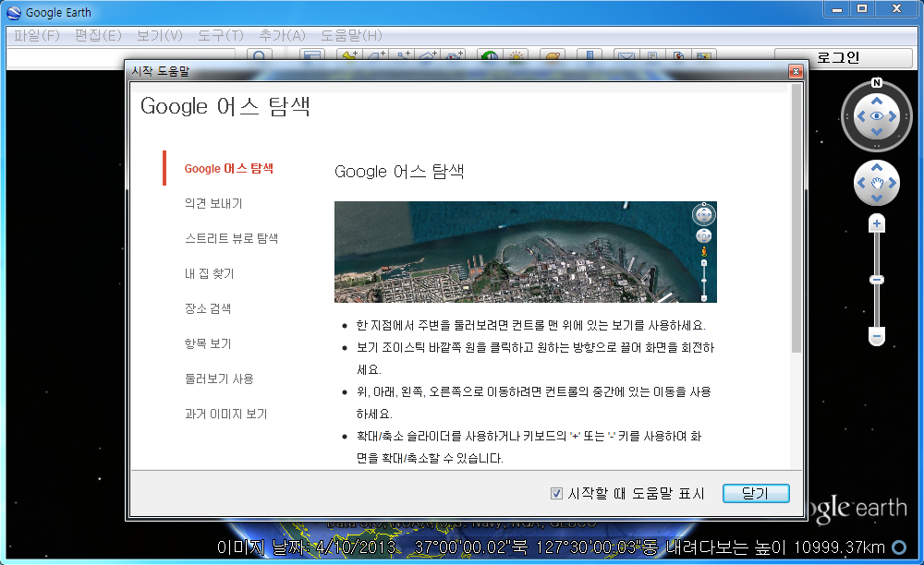Open the 추가(A) menu
Viewport: 924px width, 565px height.
point(282,35)
